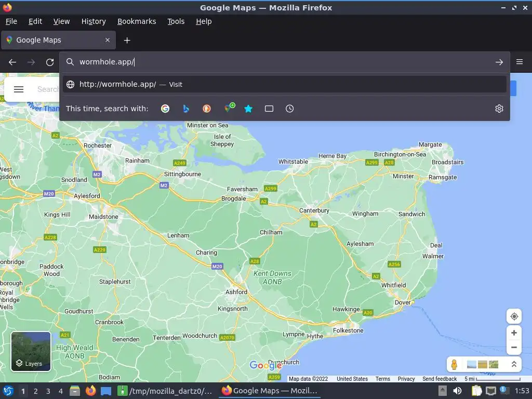Screen dimensions: 532x399
Task: Click Maidstone label on the map
Action: (x=103, y=217)
